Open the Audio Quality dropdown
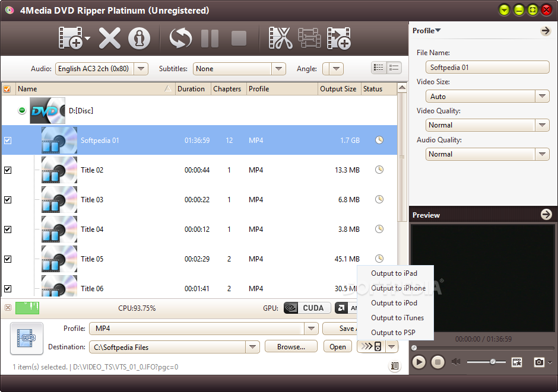 542,154
